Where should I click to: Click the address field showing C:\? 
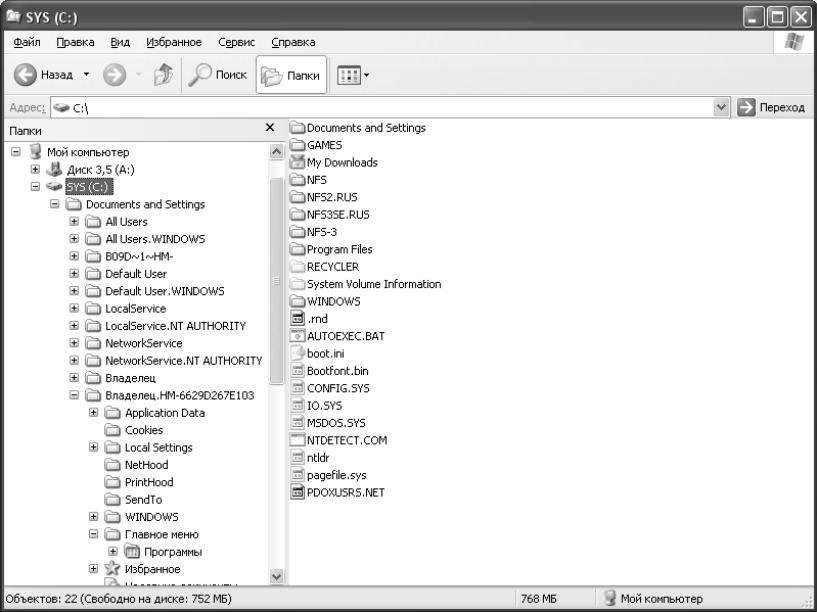[382, 108]
